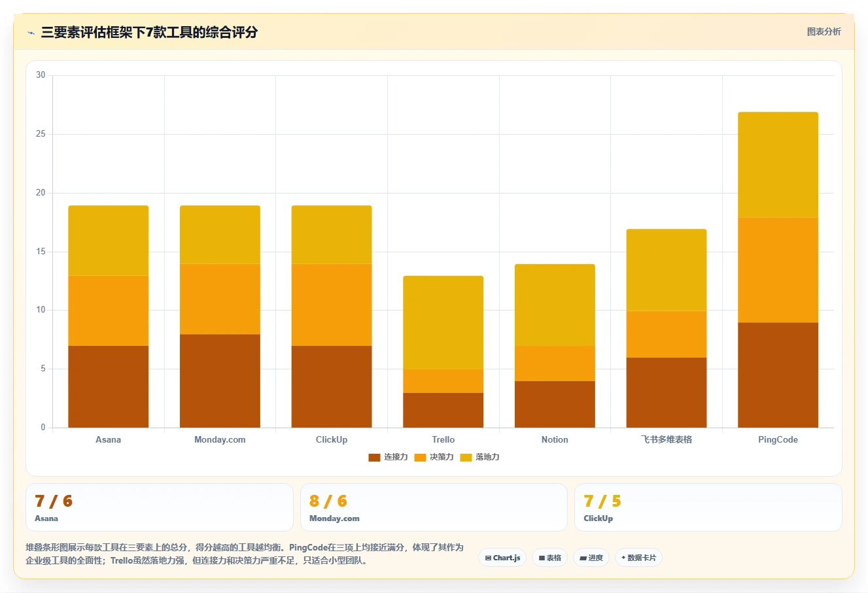The height and width of the screenshot is (593, 868).
Task: Click the ClickUp x-axis label
Action: coord(332,439)
